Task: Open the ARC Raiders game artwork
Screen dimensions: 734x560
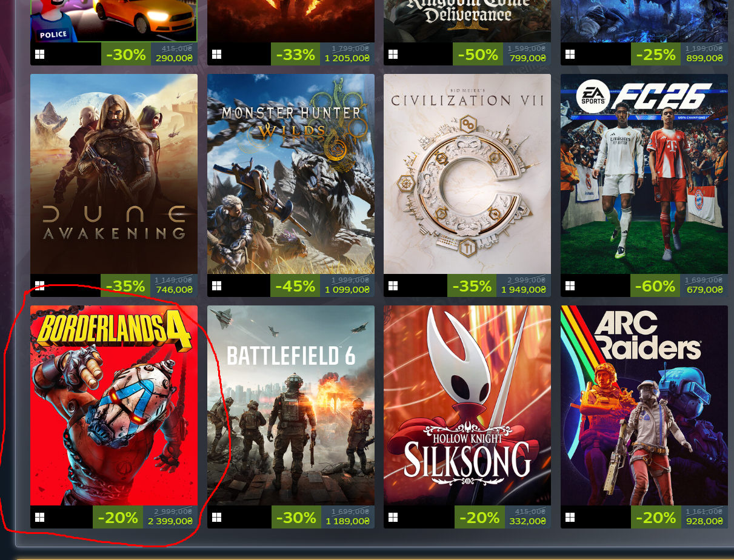Action: click(644, 405)
